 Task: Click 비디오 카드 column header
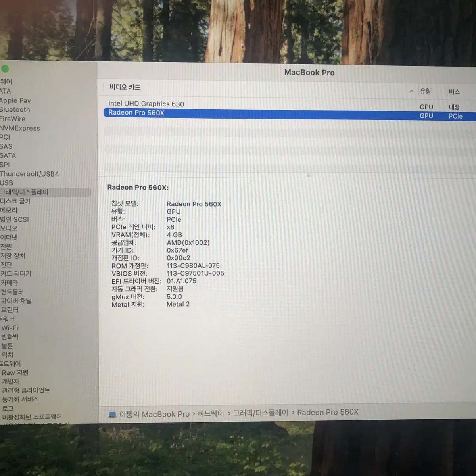[x=125, y=87]
